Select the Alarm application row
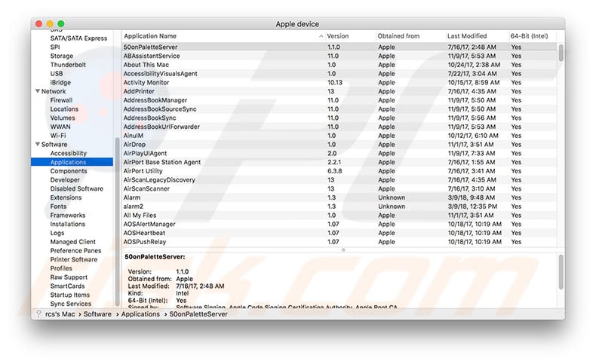The width and height of the screenshot is (596, 364). [x=339, y=197]
